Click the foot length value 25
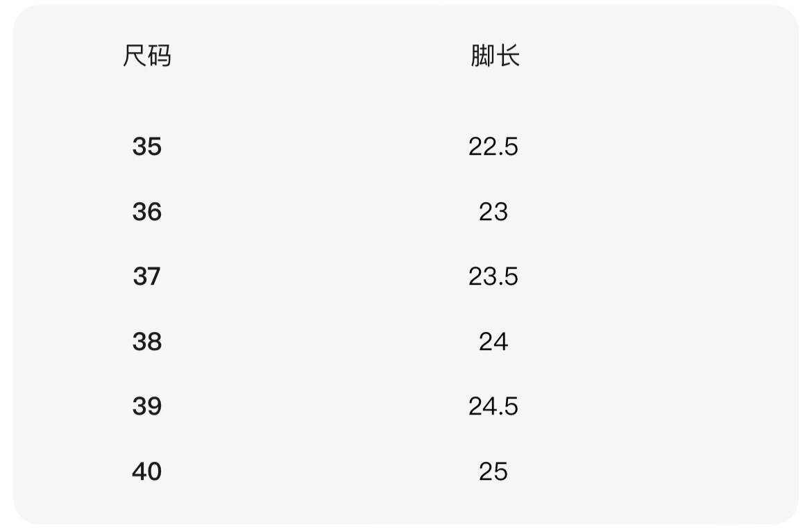 pos(493,472)
